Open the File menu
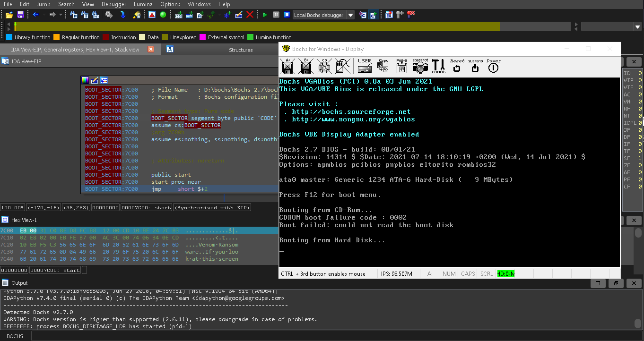 point(8,4)
